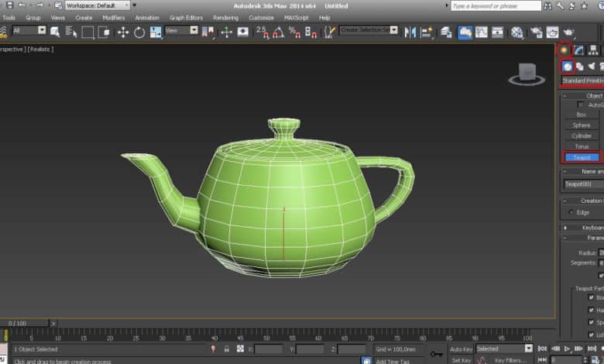Screen dimensions: 604x364
Task: Click the Mirror tool icon
Action: (x=410, y=32)
